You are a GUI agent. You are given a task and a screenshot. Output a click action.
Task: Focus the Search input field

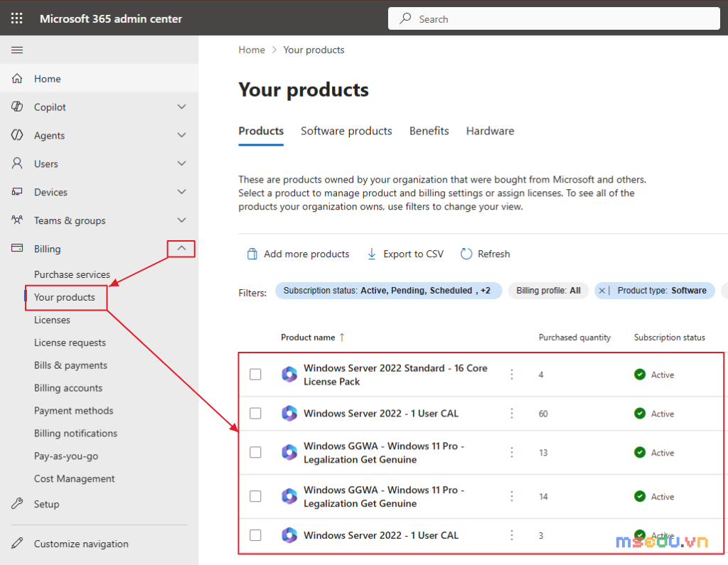[554, 18]
